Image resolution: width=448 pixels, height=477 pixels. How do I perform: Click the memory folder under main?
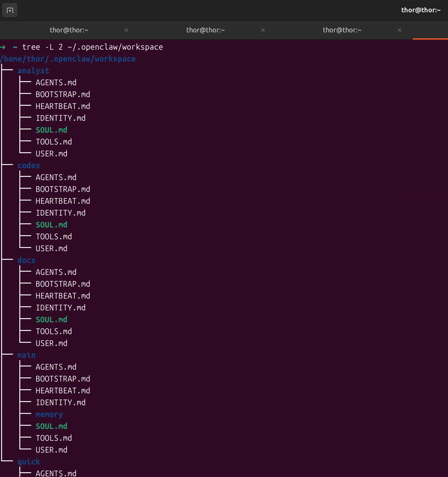[49, 414]
